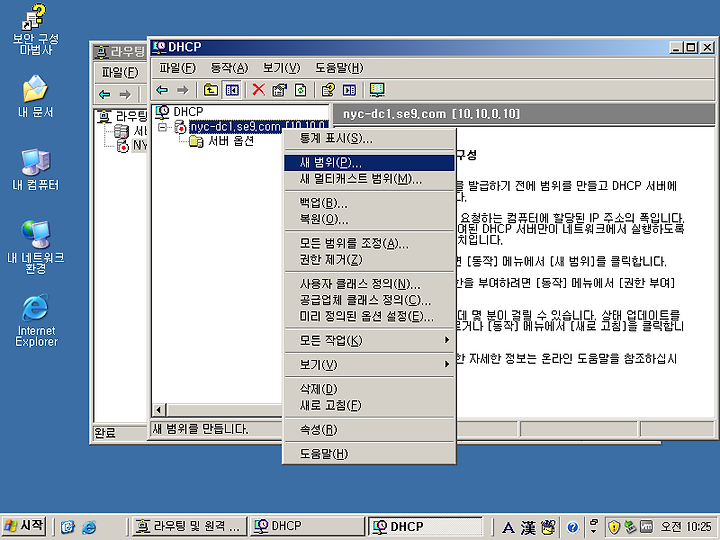The height and width of the screenshot is (540, 720).
Task: Choose Set Predefined Options menu entry
Action: (369, 316)
